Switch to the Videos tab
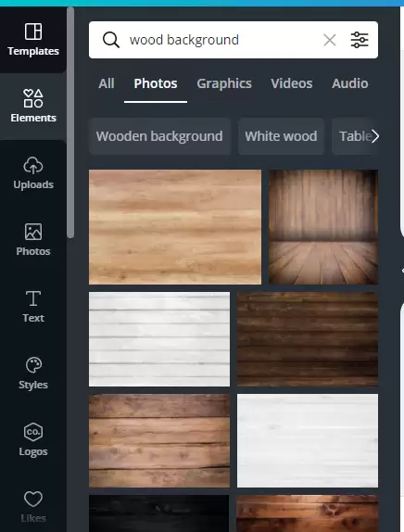404x532 pixels. click(292, 83)
